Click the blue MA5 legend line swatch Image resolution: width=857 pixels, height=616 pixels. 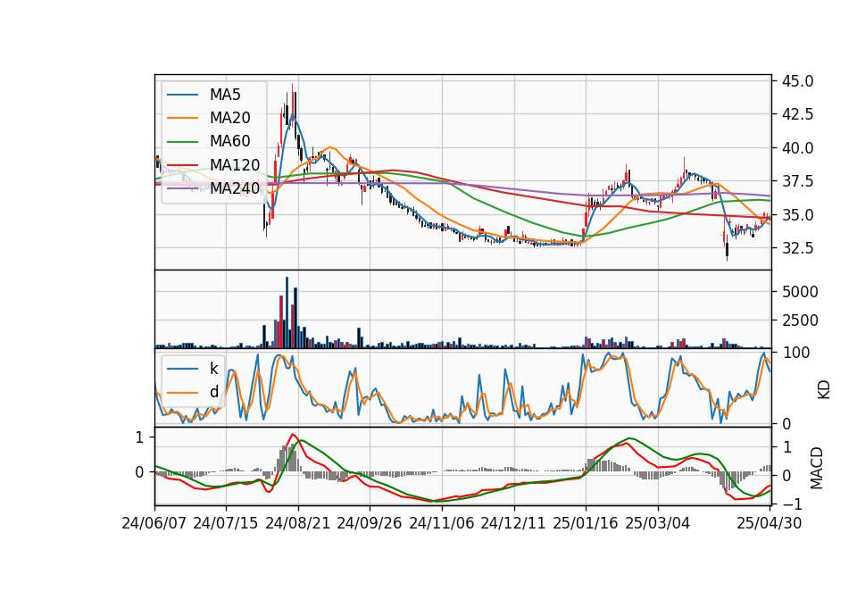pyautogui.click(x=182, y=95)
